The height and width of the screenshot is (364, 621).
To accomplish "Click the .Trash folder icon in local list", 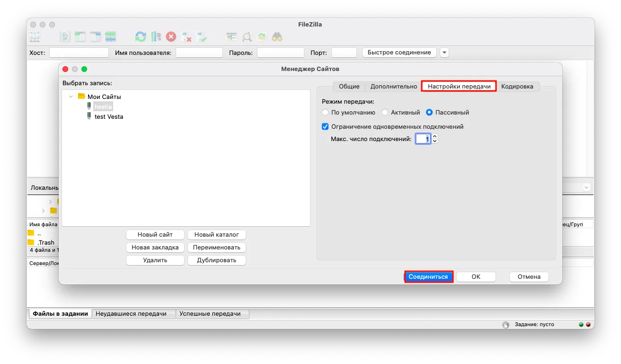I will pos(31,242).
